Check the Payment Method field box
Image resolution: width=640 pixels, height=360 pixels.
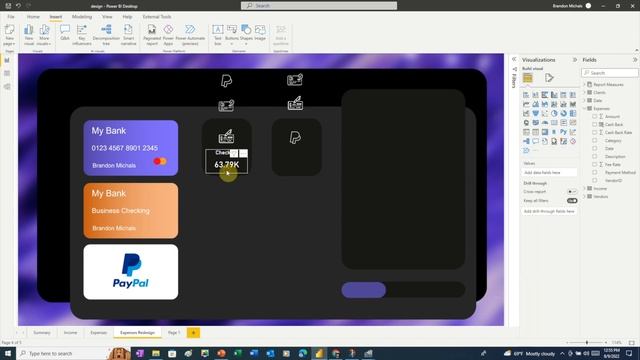pyautogui.click(x=595, y=172)
